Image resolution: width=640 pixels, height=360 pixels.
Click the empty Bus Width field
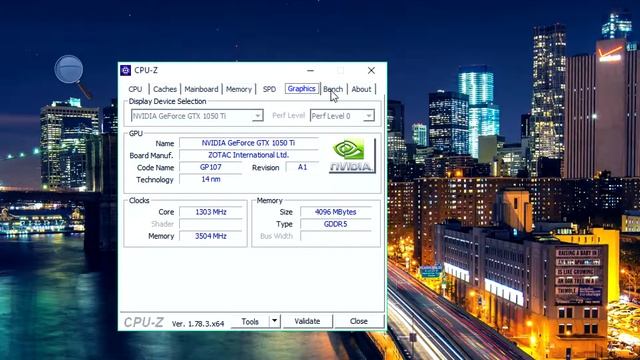pyautogui.click(x=336, y=236)
